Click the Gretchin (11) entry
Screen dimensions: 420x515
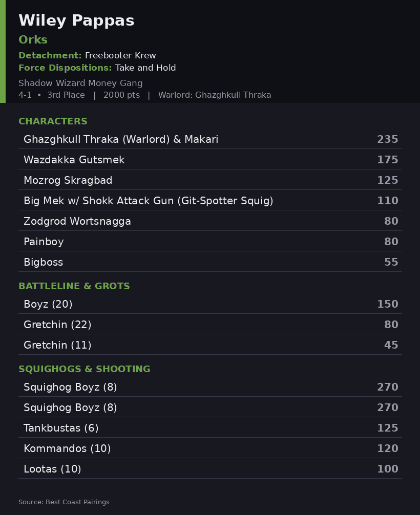210,345
